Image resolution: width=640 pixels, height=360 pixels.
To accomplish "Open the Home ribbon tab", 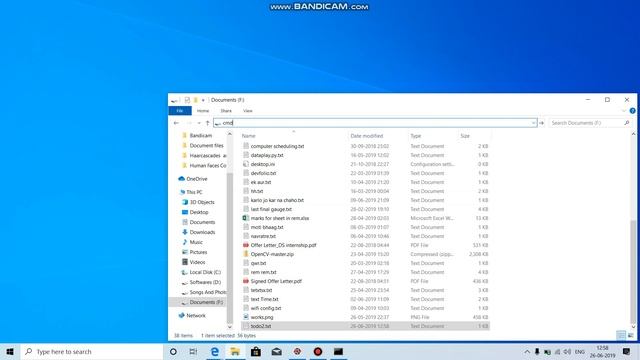I will (203, 111).
